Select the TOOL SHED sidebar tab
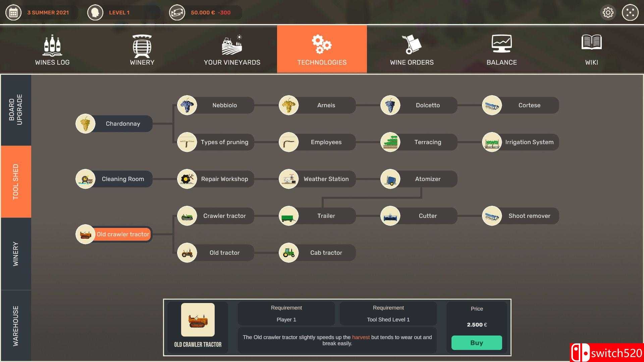 coord(16,181)
